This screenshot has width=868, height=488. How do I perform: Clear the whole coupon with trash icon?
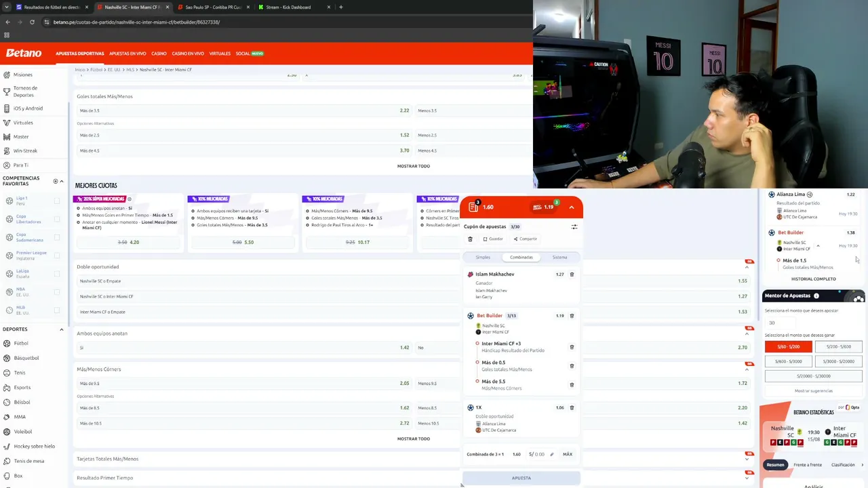(470, 239)
